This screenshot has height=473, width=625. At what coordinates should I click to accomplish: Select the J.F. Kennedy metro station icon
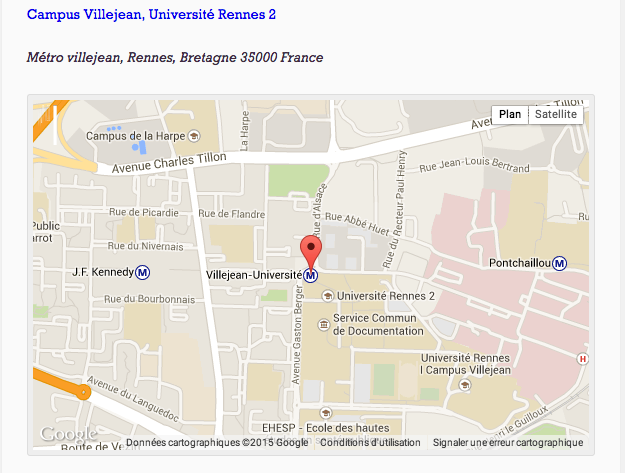coord(143,273)
